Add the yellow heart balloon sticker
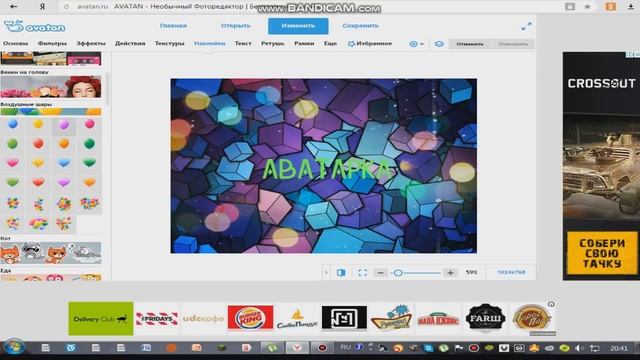 pyautogui.click(x=38, y=163)
